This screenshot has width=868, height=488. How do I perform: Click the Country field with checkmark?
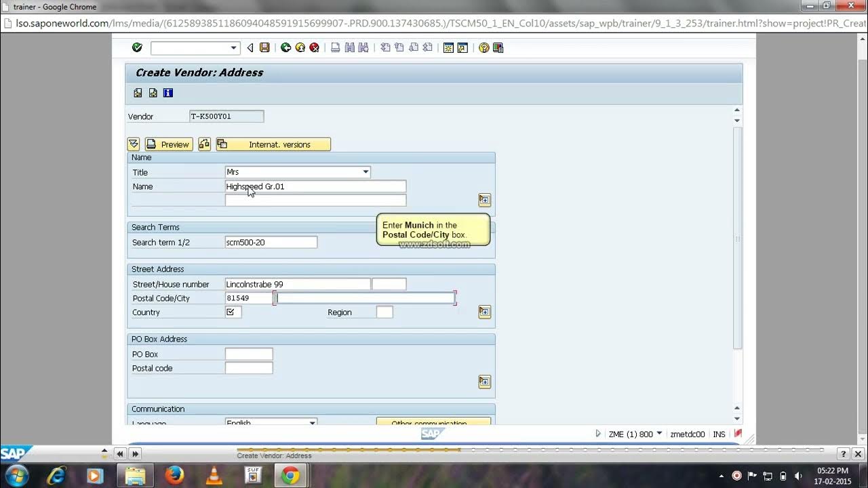click(233, 312)
